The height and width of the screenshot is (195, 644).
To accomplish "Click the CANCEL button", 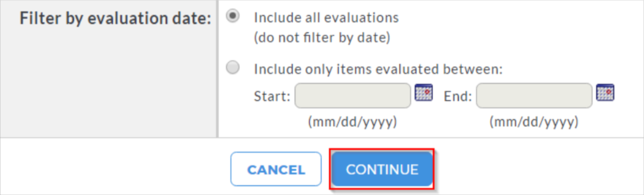I will pos(276,169).
